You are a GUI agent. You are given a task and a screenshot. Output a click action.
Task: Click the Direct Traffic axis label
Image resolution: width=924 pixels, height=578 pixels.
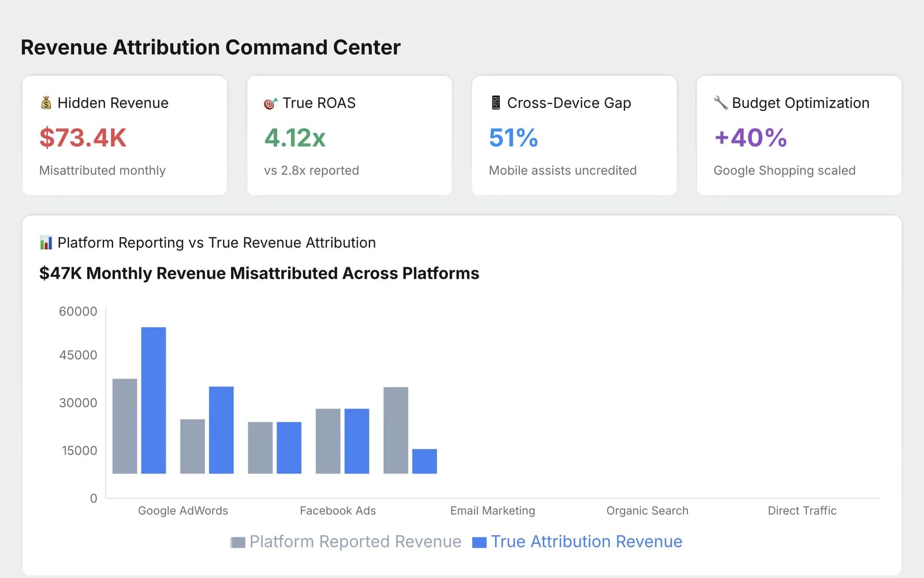(802, 511)
